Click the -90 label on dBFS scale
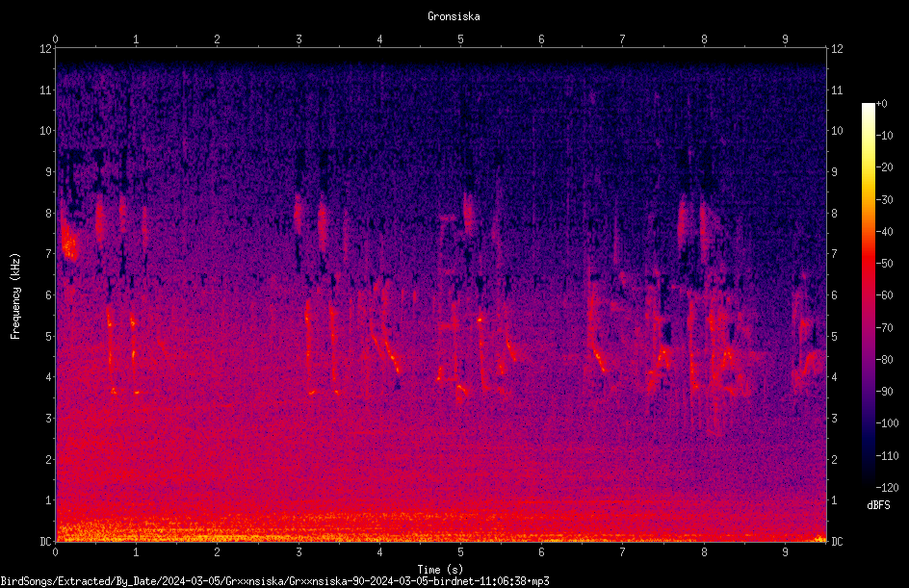The width and height of the screenshot is (909, 588). 884,391
